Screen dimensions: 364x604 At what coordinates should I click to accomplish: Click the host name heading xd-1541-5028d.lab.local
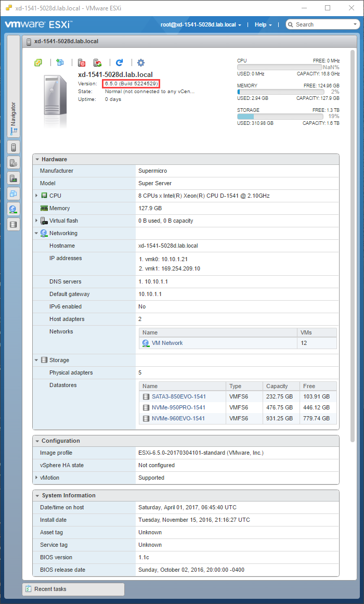(x=115, y=74)
